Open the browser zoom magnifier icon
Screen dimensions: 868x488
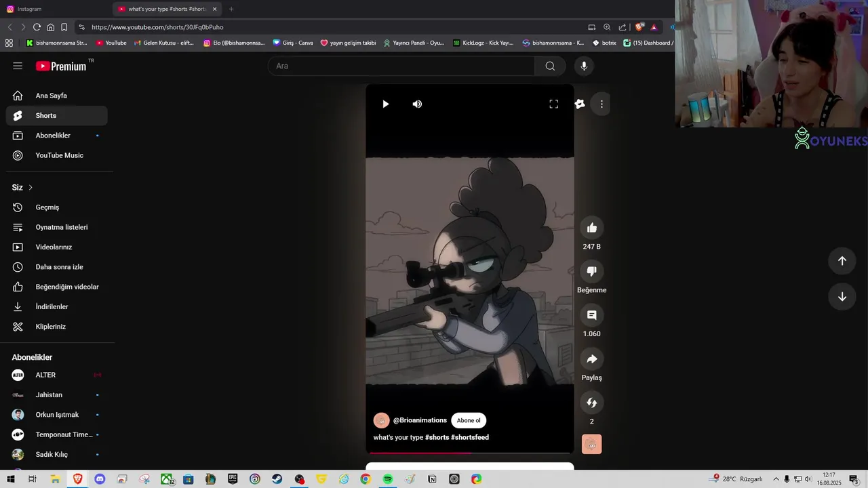(607, 27)
